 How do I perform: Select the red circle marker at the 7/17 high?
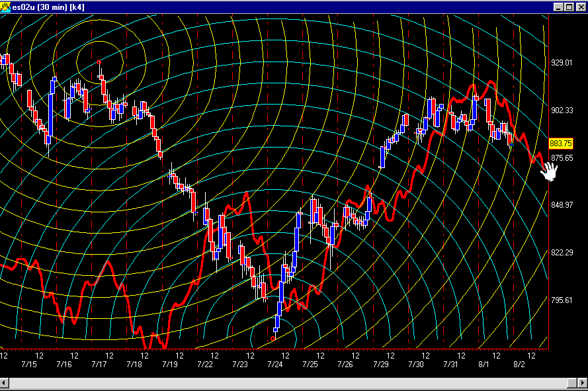click(x=99, y=62)
